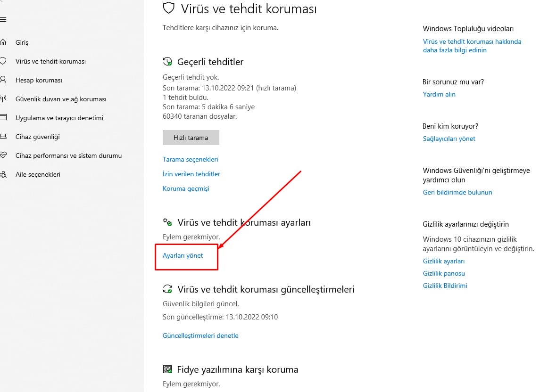This screenshot has width=540, height=392.
Task: Click the shield icon in sidebar
Action: (3, 61)
